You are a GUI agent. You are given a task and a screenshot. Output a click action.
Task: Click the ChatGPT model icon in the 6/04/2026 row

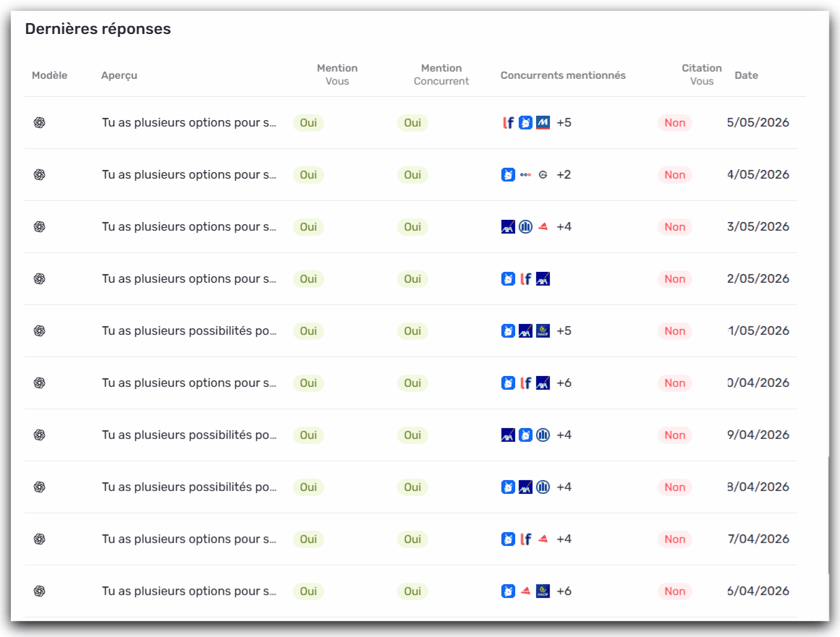coord(39,591)
